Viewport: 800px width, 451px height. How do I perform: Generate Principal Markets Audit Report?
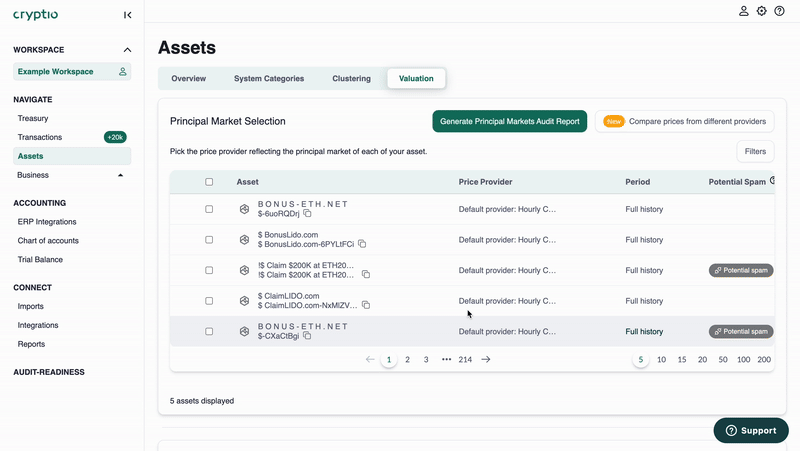tap(510, 121)
